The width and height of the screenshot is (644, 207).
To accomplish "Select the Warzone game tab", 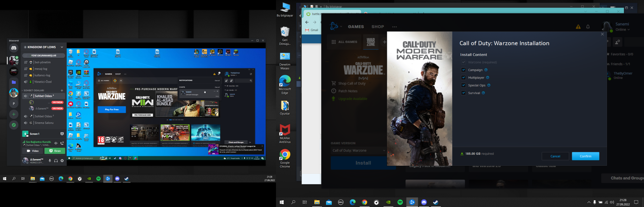I will (x=371, y=42).
